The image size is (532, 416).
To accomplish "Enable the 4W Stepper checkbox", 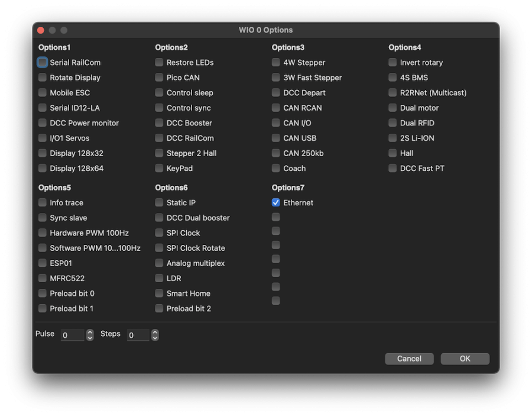I will point(276,62).
